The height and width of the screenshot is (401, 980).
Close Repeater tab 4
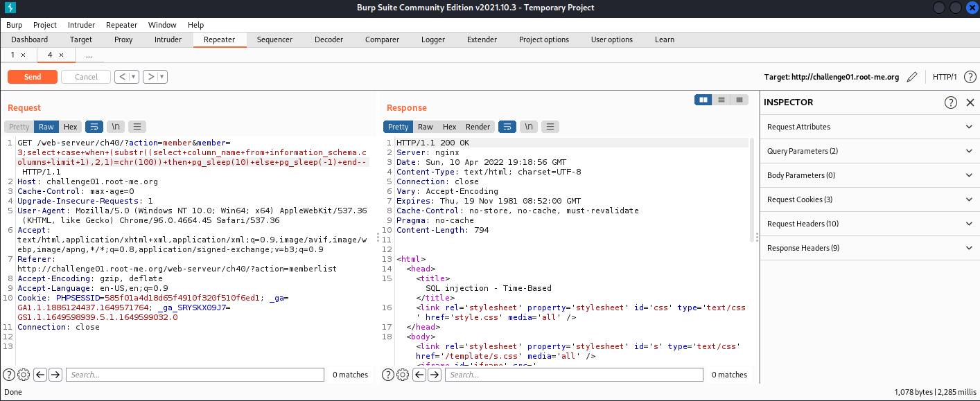click(60, 55)
